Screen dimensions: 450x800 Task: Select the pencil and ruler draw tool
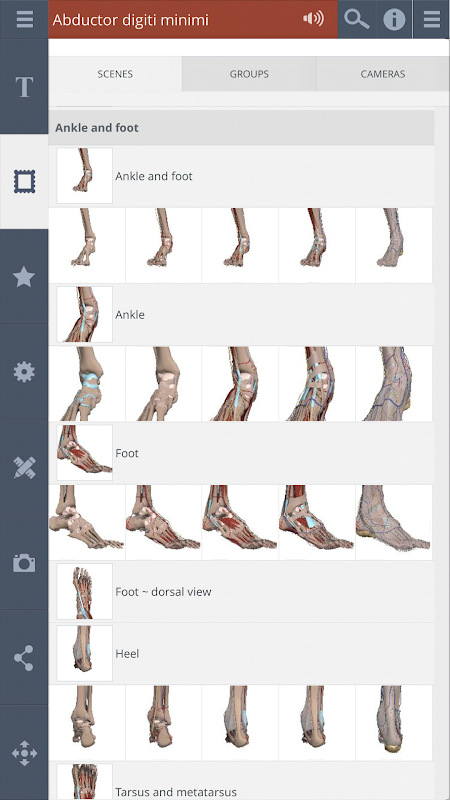pyautogui.click(x=24, y=467)
